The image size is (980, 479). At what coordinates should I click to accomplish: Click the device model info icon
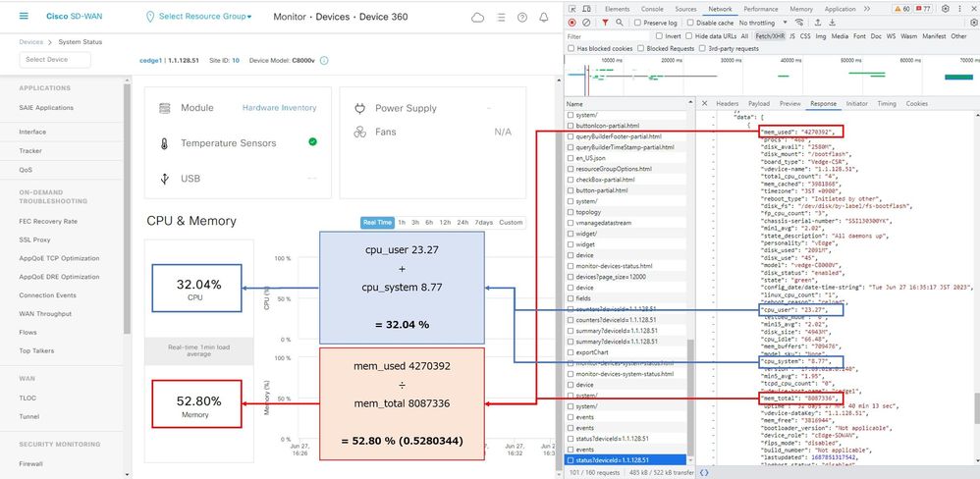tap(324, 61)
